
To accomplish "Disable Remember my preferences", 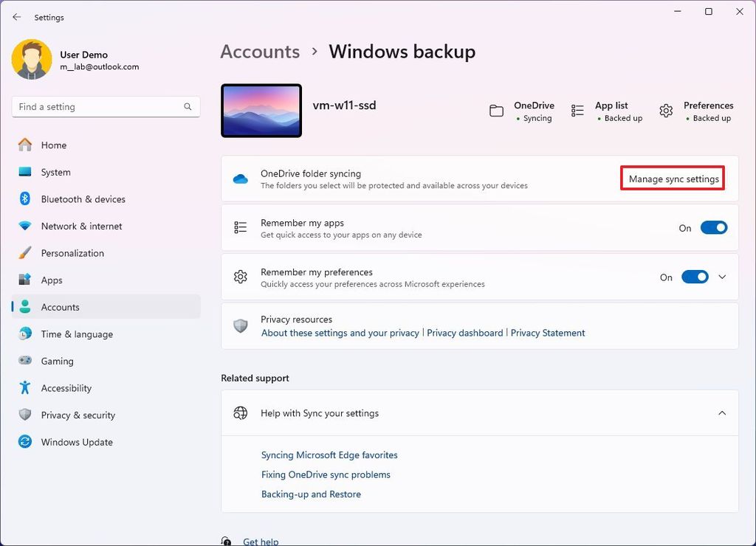I will coord(694,277).
